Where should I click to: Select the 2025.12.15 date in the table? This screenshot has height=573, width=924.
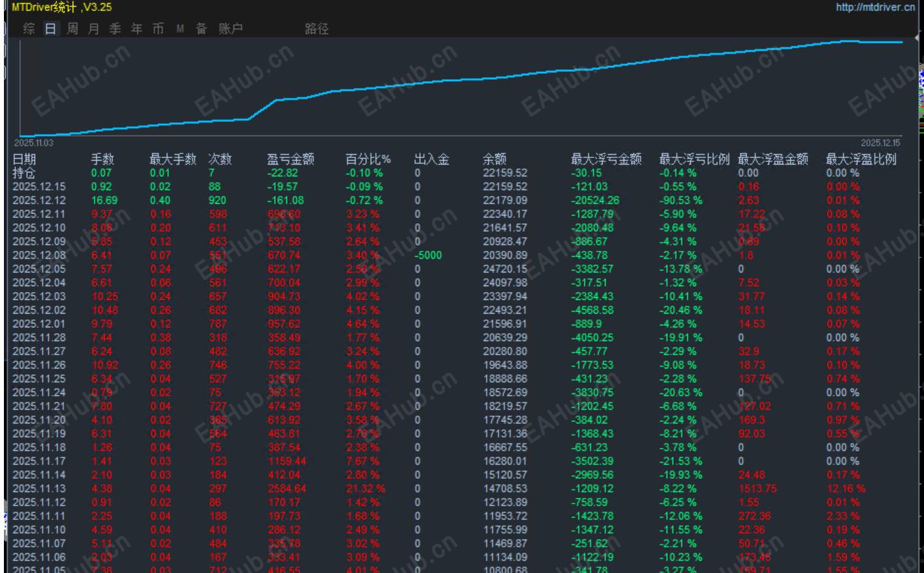click(39, 187)
